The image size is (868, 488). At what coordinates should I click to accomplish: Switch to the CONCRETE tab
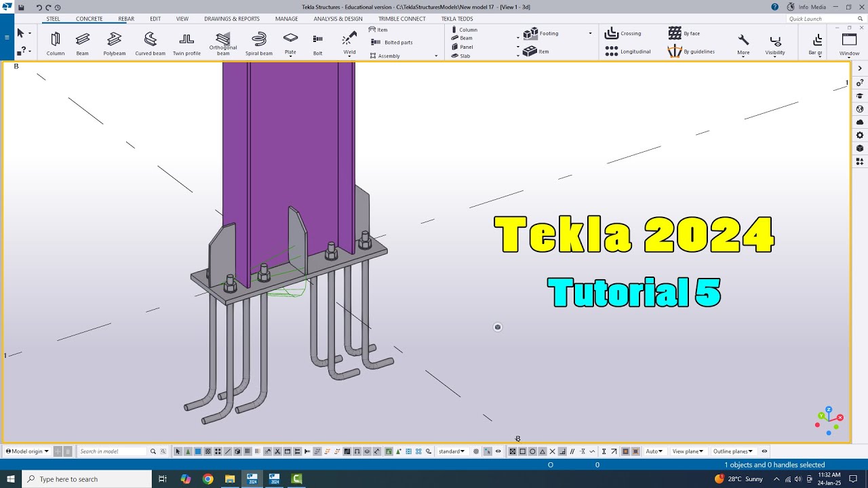(90, 19)
